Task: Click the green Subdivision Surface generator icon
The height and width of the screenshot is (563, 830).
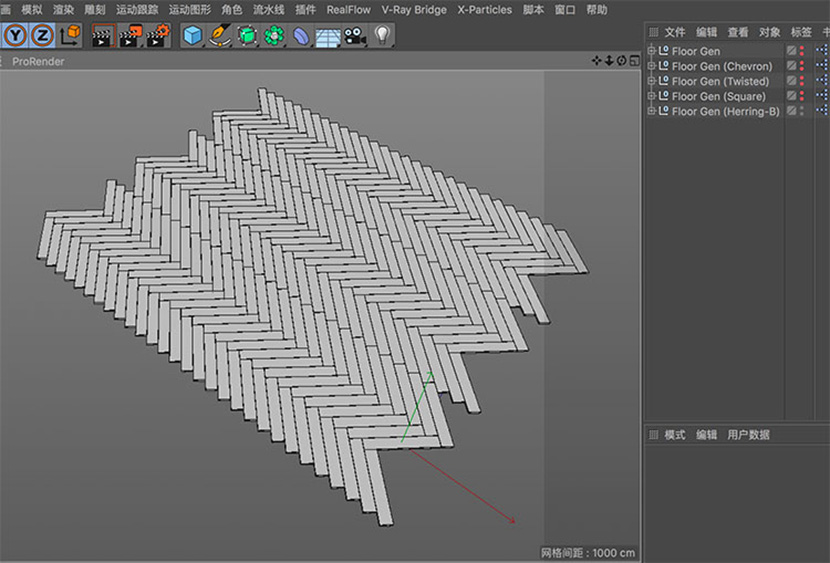Action: click(x=247, y=35)
